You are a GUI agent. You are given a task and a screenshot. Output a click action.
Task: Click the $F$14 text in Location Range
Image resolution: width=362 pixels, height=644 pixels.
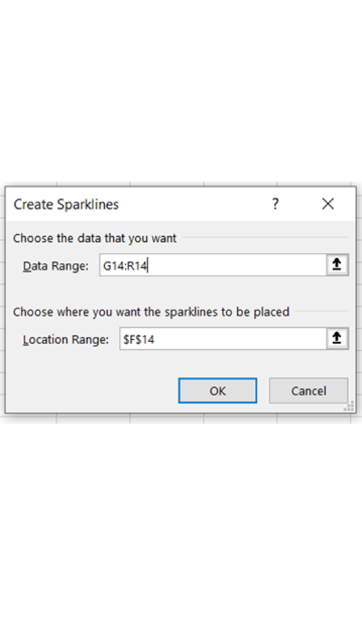point(139,339)
